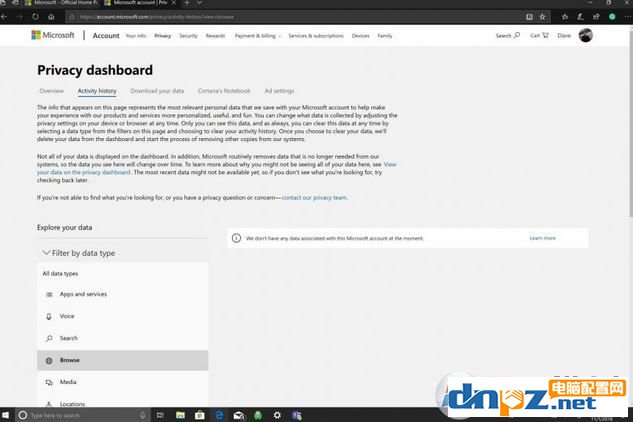Select the Search data filter
This screenshot has height=422, width=633.
coord(122,338)
